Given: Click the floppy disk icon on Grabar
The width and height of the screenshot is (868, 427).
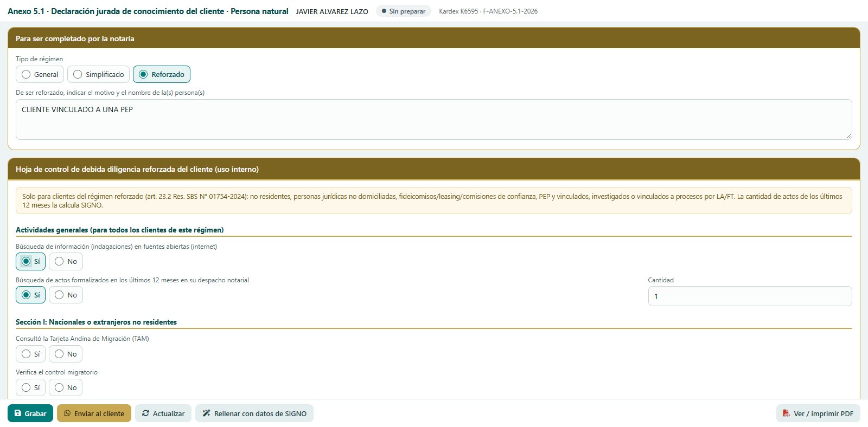Looking at the screenshot, I should pos(18,413).
